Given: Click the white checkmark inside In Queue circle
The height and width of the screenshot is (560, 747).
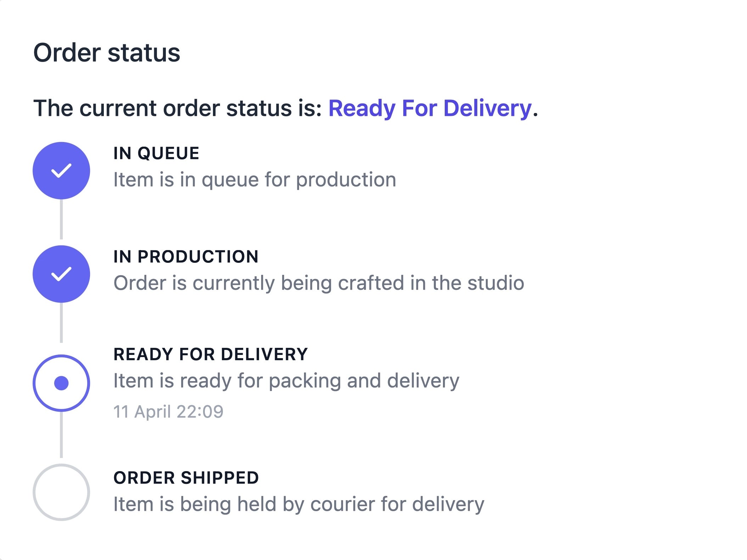Looking at the screenshot, I should point(61,170).
